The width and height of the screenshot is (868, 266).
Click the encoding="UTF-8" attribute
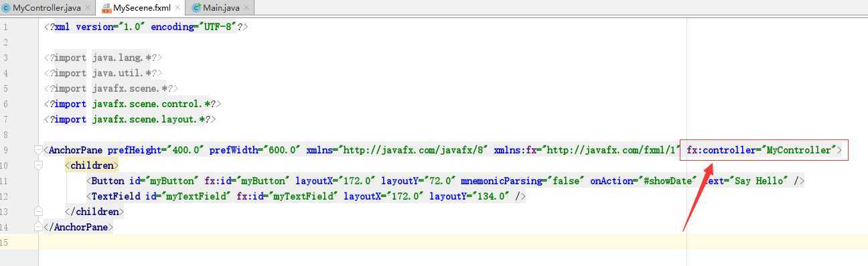pos(193,27)
